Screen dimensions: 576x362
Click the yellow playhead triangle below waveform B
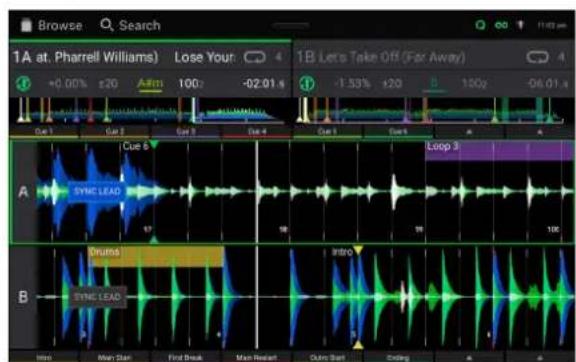click(358, 345)
